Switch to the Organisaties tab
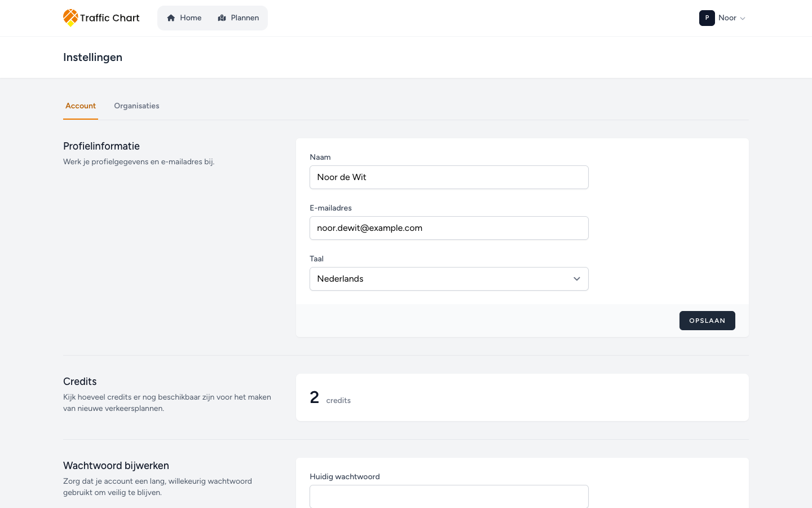The width and height of the screenshot is (812, 508). point(136,106)
